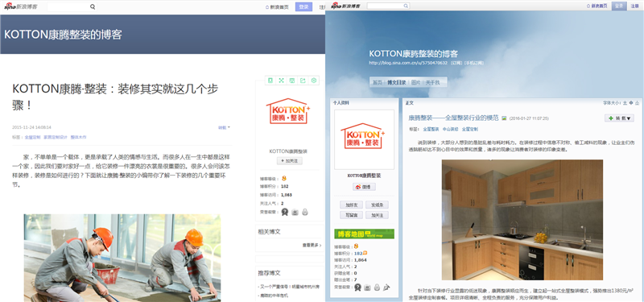
Task: Select small font size icon in right page
Action: click(x=637, y=103)
